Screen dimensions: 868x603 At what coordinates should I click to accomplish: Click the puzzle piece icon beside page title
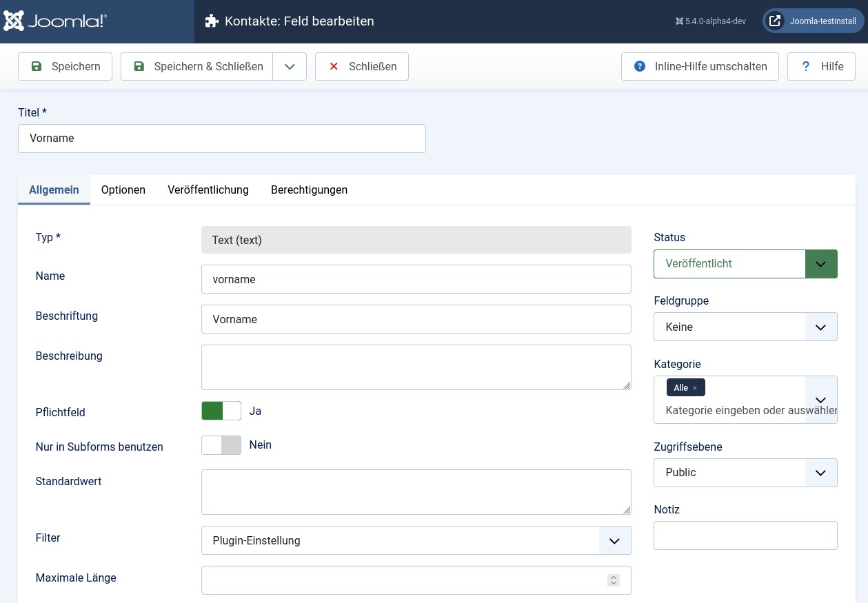212,21
